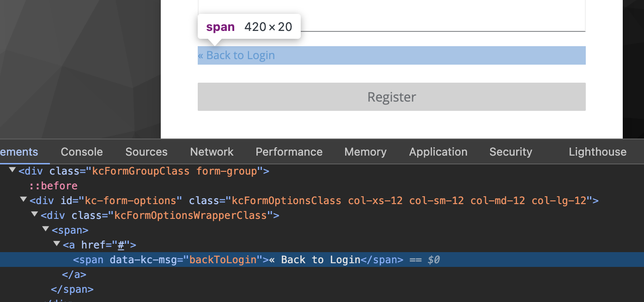
Task: Collapse the a href node arrow
Action: coord(57,244)
